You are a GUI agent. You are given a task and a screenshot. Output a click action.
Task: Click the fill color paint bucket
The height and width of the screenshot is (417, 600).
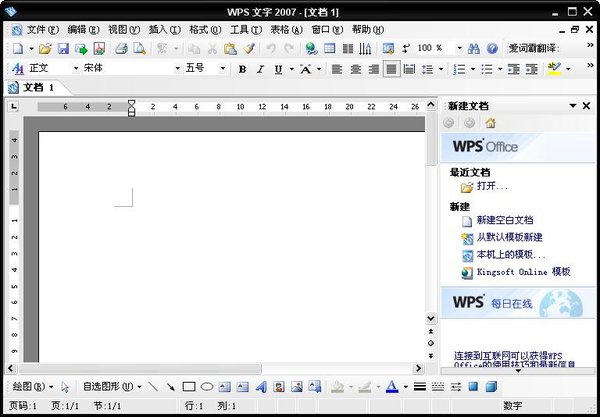tap(337, 387)
